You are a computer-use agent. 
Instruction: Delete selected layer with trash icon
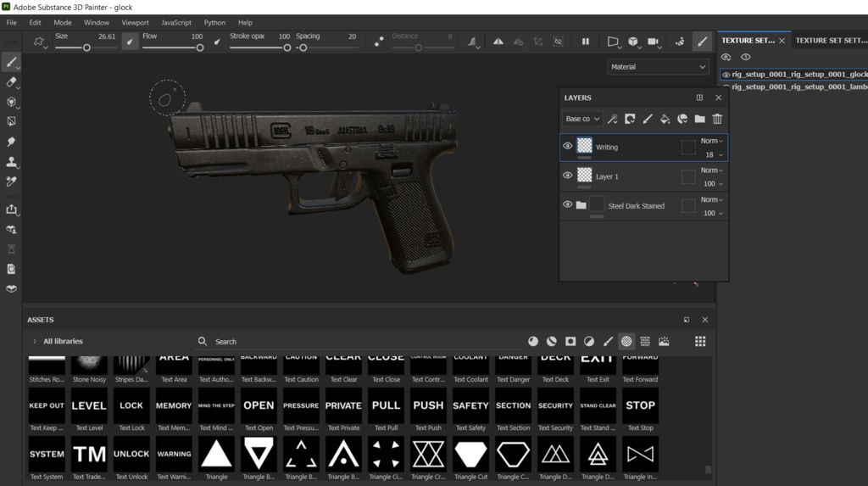tap(717, 119)
